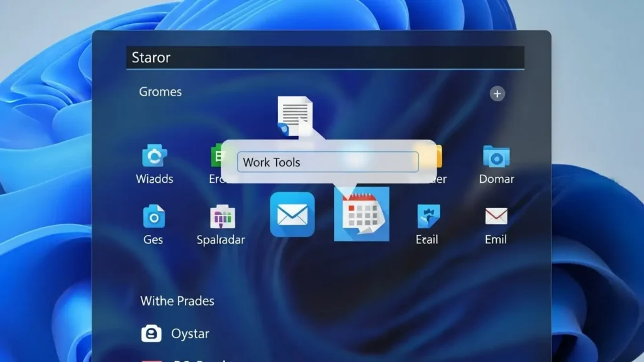Click the Oystar text label
Screen dimensions: 644x362
point(190,334)
